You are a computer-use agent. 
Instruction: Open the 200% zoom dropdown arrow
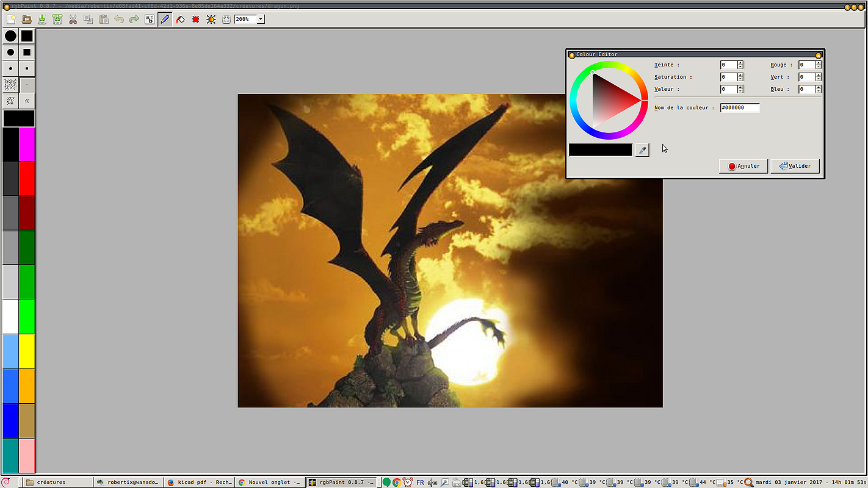click(x=261, y=20)
